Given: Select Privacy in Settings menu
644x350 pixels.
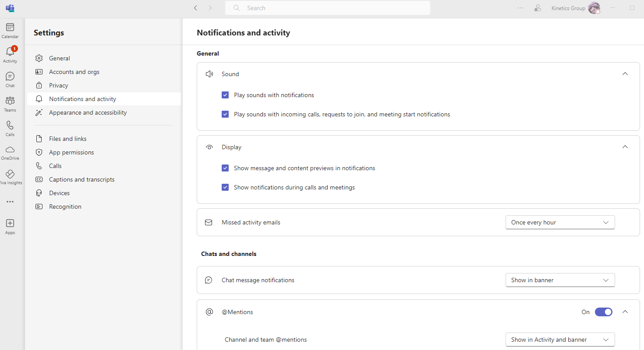Looking at the screenshot, I should [59, 85].
